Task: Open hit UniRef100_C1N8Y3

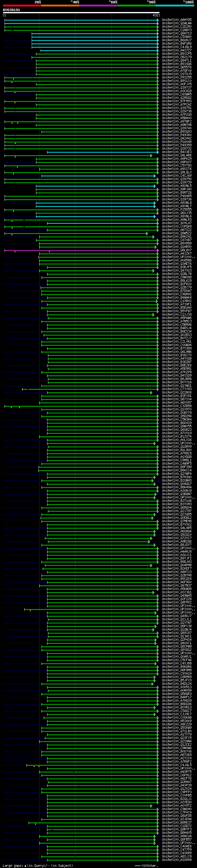Action: (177, 30)
